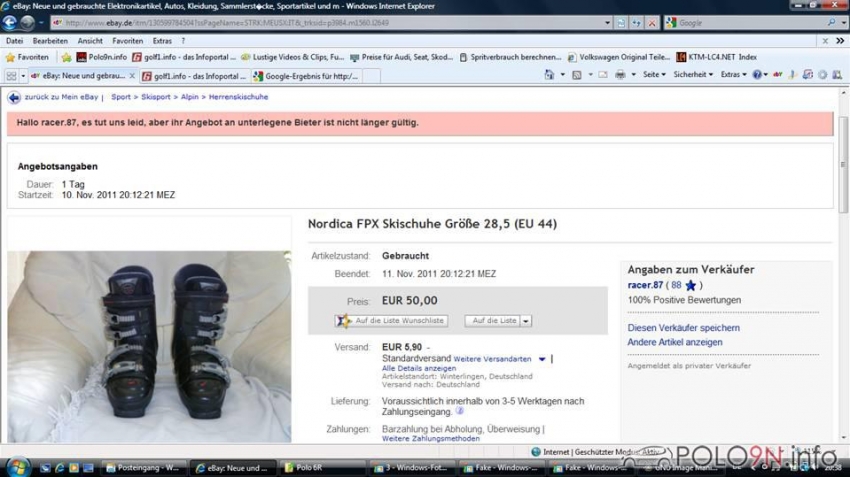Print the page with the printer icon
The image size is (850, 477).
click(x=620, y=75)
